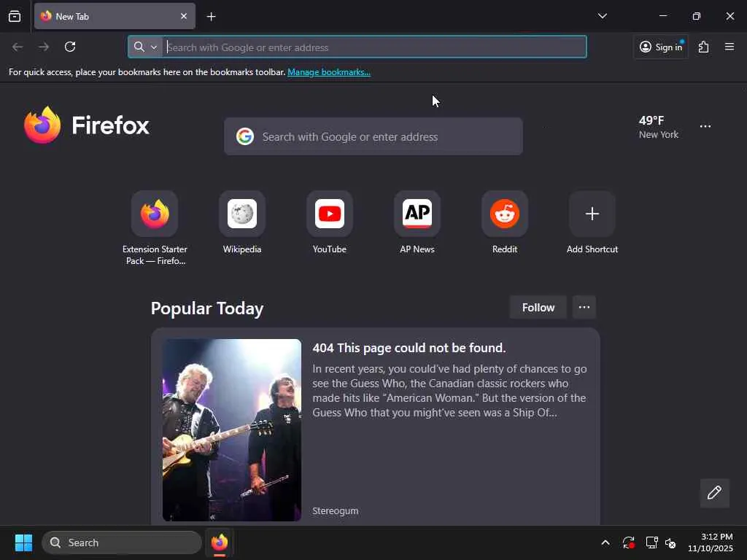Click the Google G logo in search box
The width and height of the screenshot is (747, 560).
pos(245,136)
